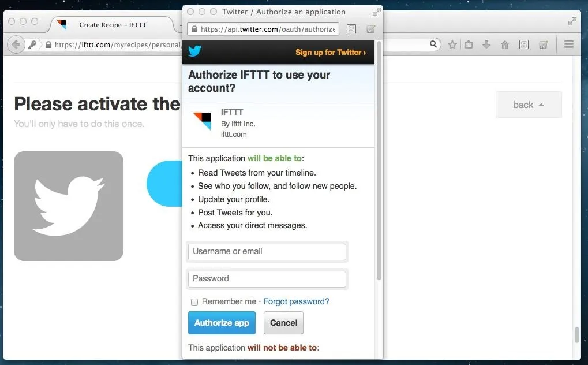Click the search magnifier in main browser toolbar

(433, 44)
